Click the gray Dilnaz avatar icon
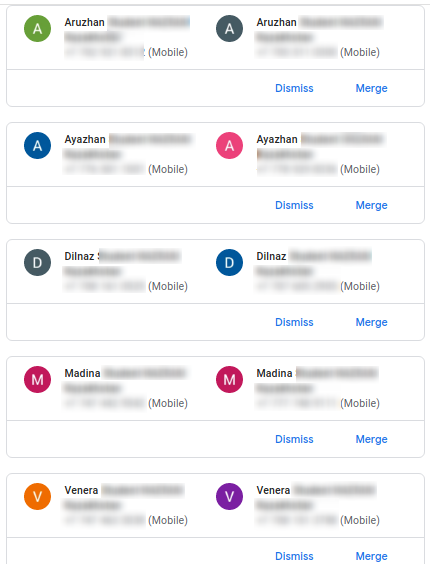 37,263
